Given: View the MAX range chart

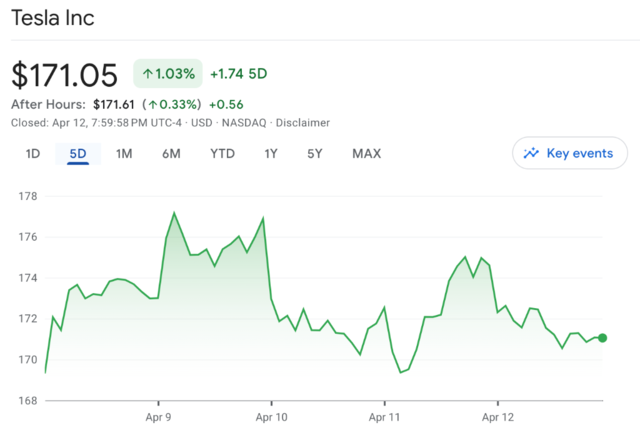Looking at the screenshot, I should tap(366, 154).
